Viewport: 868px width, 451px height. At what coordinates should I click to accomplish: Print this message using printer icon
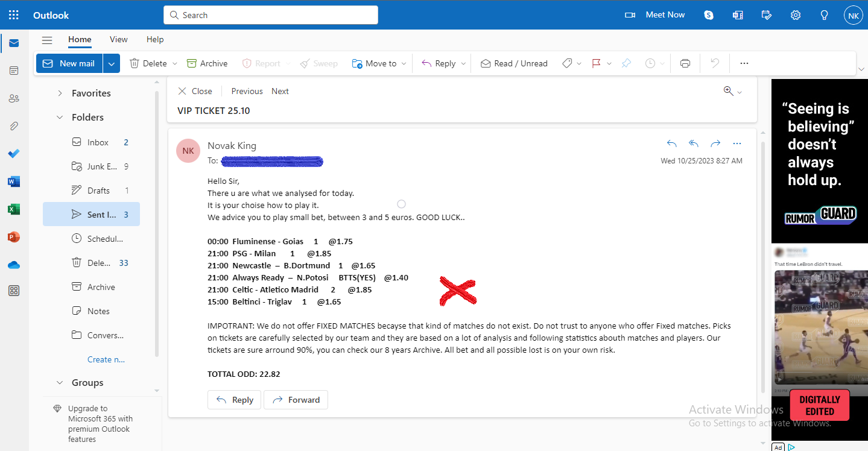(685, 63)
